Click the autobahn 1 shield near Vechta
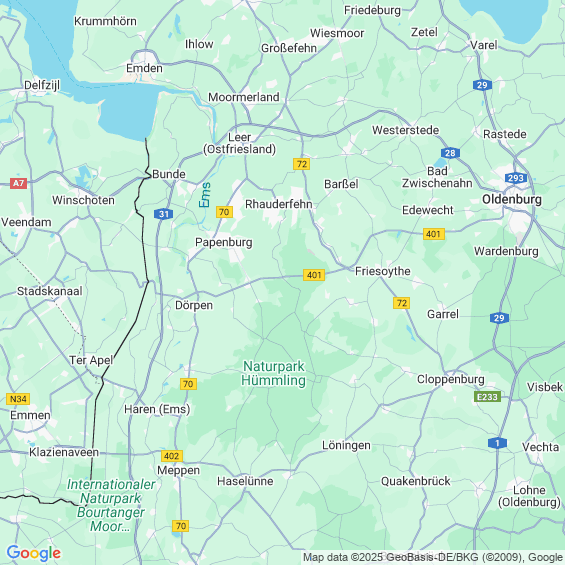 (x=497, y=443)
